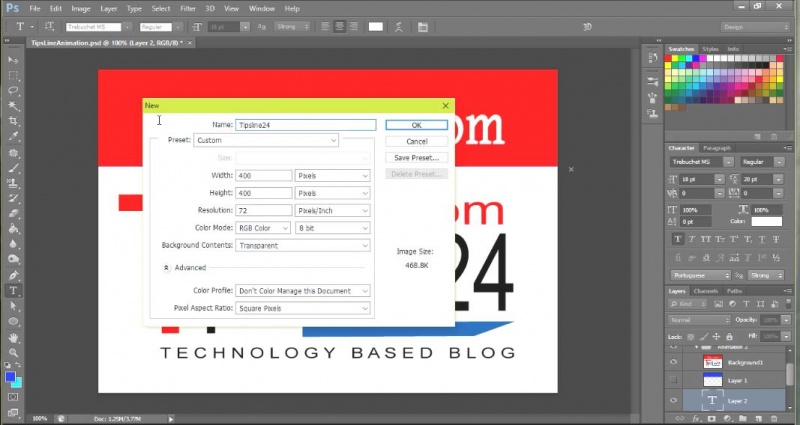Toggle Faux Italic in Character panel
The height and width of the screenshot is (425, 800).
(692, 239)
